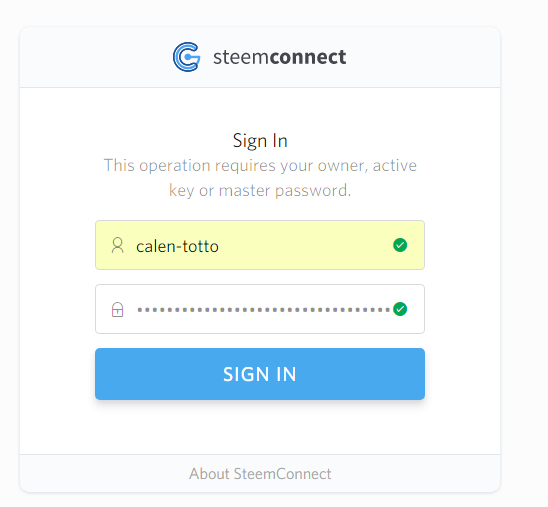Viewport: 548px width, 507px height.
Task: Click the masked password dots
Action: point(264,310)
